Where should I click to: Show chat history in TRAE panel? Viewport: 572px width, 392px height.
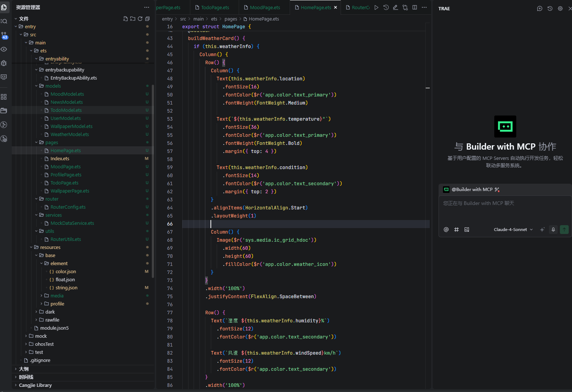[550, 8]
